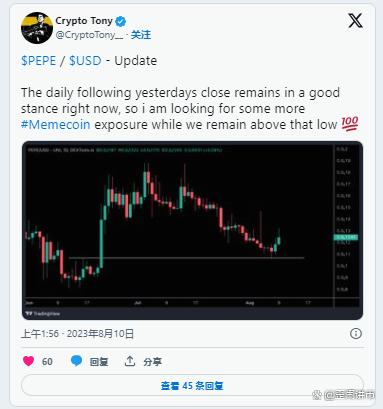Click the 回复 reply label
The width and height of the screenshot is (383, 409).
coord(99,362)
